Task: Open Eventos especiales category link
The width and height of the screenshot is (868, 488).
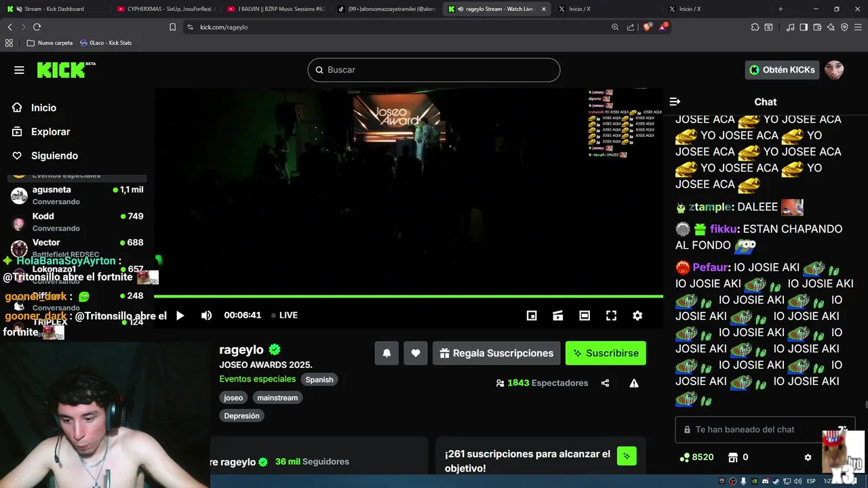Action: point(257,379)
